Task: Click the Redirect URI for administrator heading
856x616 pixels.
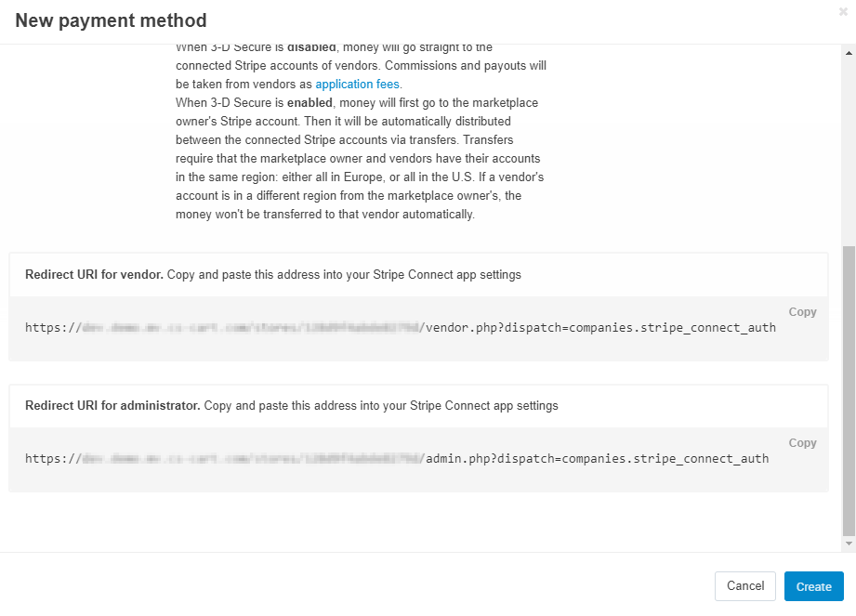Action: [112, 405]
